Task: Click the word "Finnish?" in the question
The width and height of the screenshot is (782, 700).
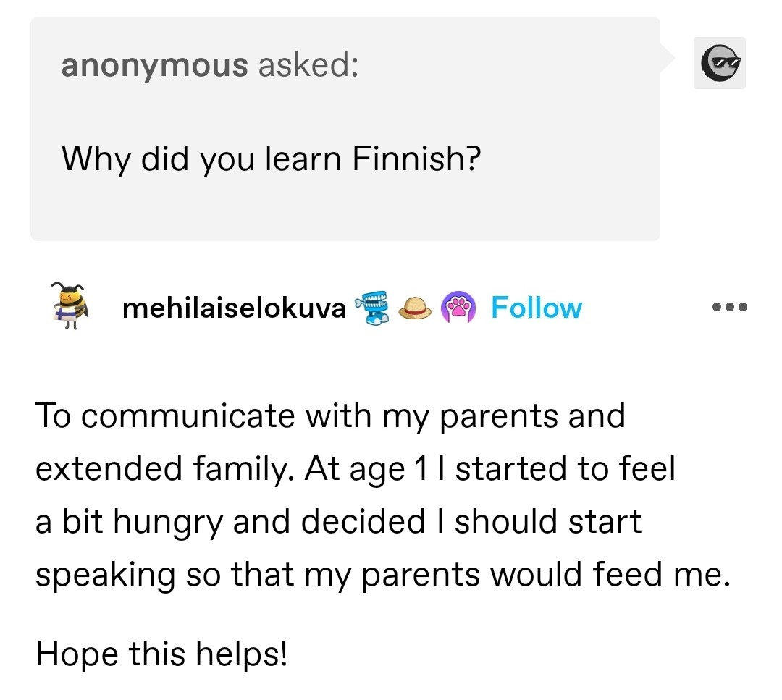Action: pos(416,158)
